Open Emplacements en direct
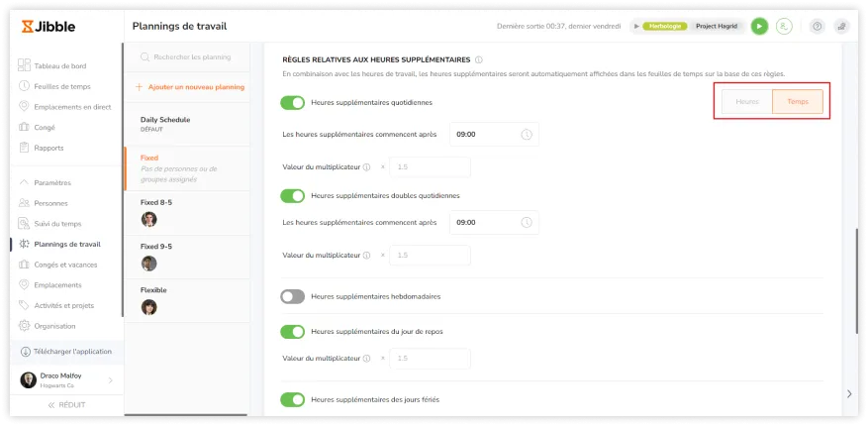868x426 pixels. [x=72, y=107]
